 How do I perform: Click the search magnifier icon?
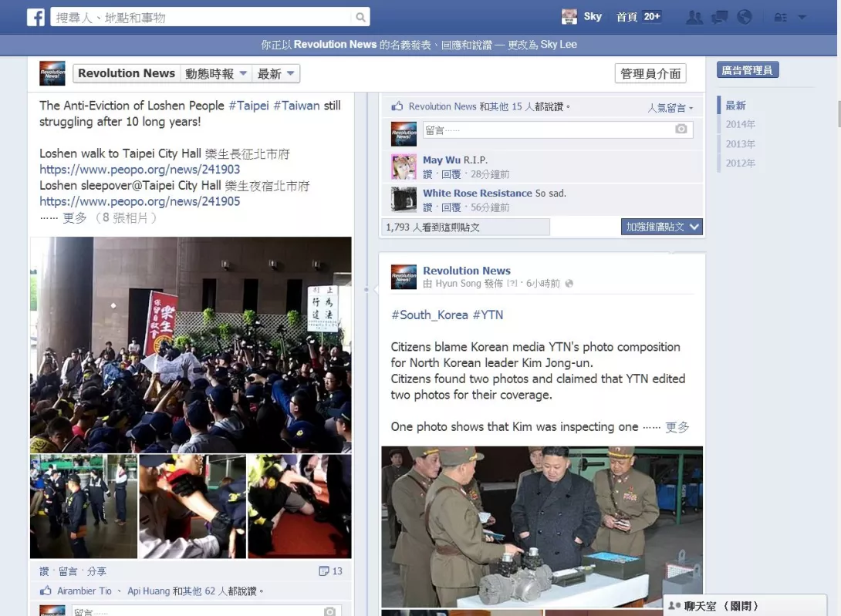[x=361, y=17]
